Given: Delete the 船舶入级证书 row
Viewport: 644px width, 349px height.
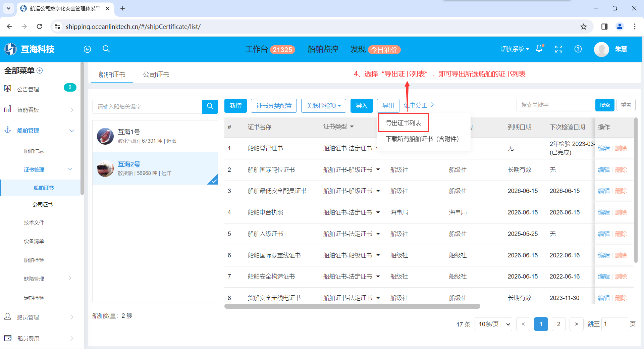Looking at the screenshot, I should (x=621, y=234).
